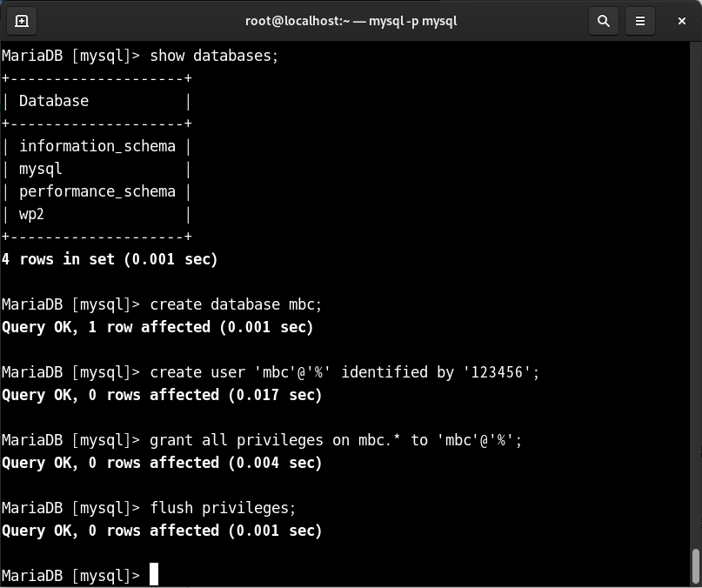Click the 'wp2' database row
Image resolution: width=702 pixels, height=588 pixels.
(97, 215)
